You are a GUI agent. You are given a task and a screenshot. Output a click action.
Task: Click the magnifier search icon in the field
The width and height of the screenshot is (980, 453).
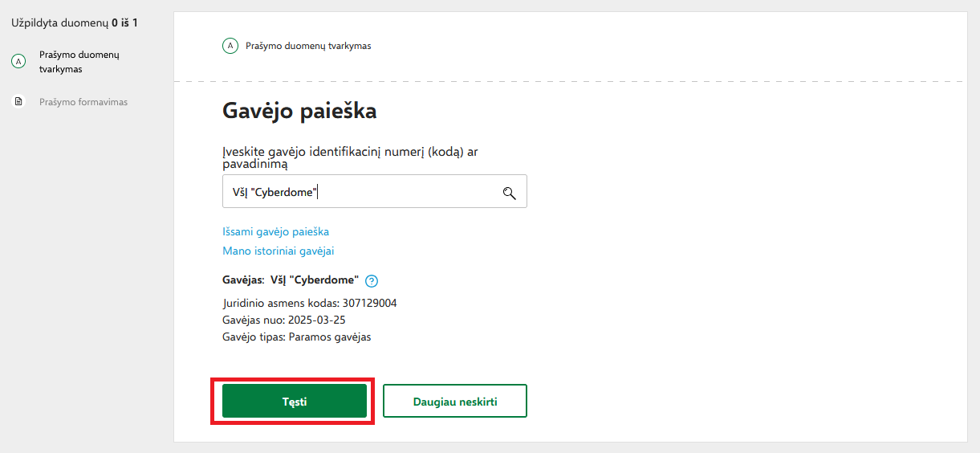point(508,193)
